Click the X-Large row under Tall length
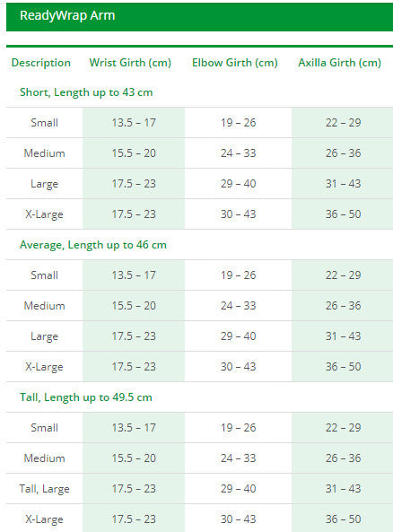The height and width of the screenshot is (532, 393). point(199,519)
